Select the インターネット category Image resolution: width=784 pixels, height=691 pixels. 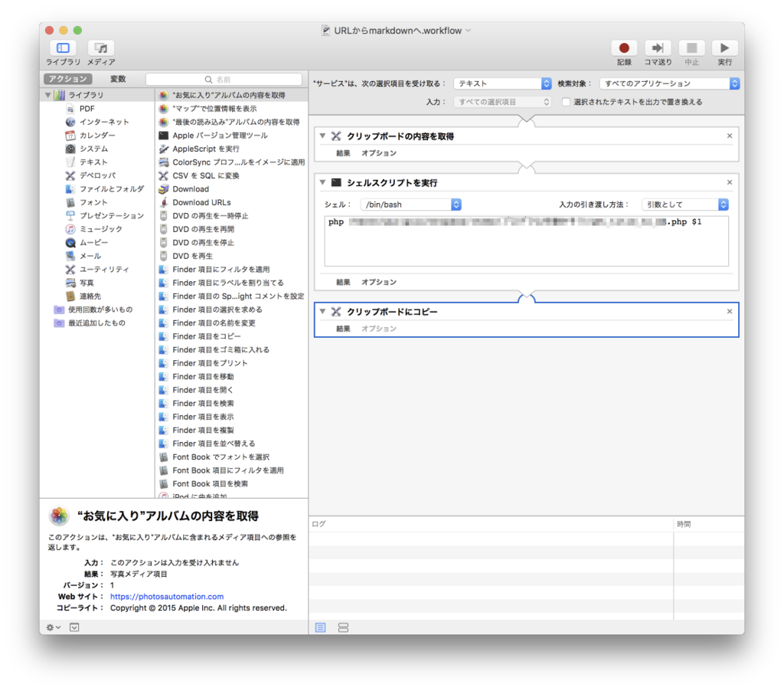click(x=104, y=122)
